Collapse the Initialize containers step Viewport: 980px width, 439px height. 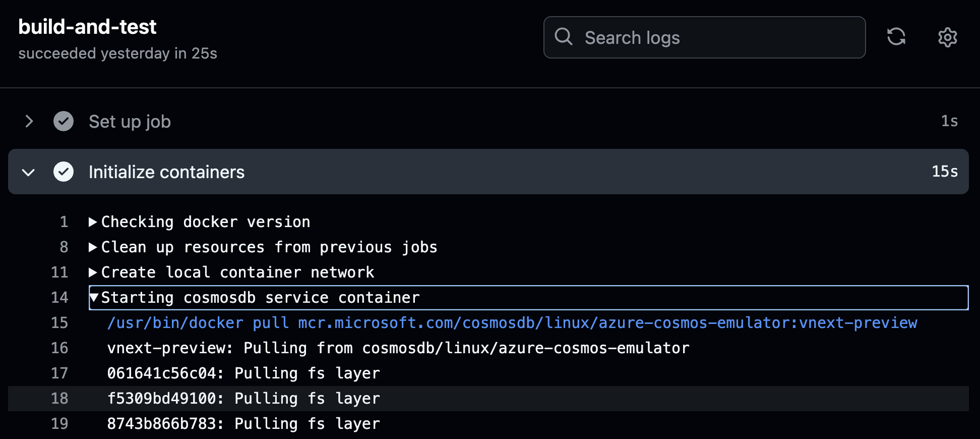29,172
